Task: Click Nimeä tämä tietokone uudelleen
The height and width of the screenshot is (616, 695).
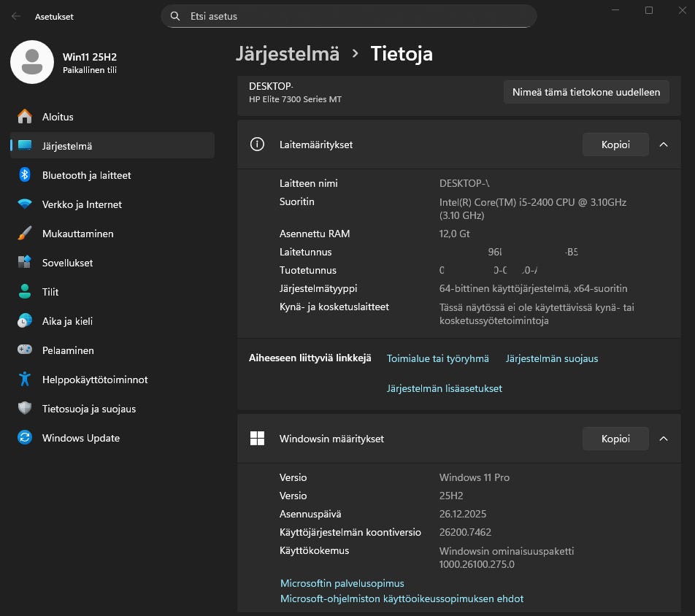Action: pos(585,92)
